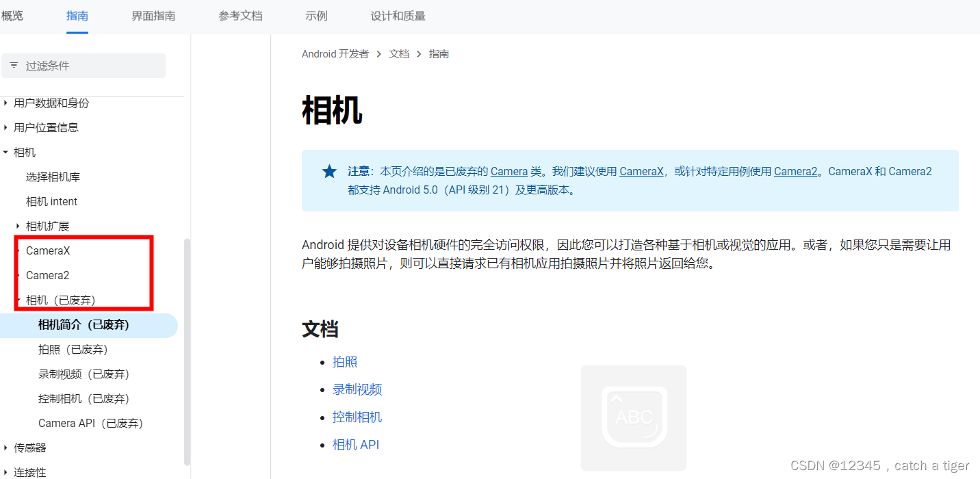Expand the 用户数据和身份 arrow
Image resolution: width=980 pixels, height=479 pixels.
[6, 103]
